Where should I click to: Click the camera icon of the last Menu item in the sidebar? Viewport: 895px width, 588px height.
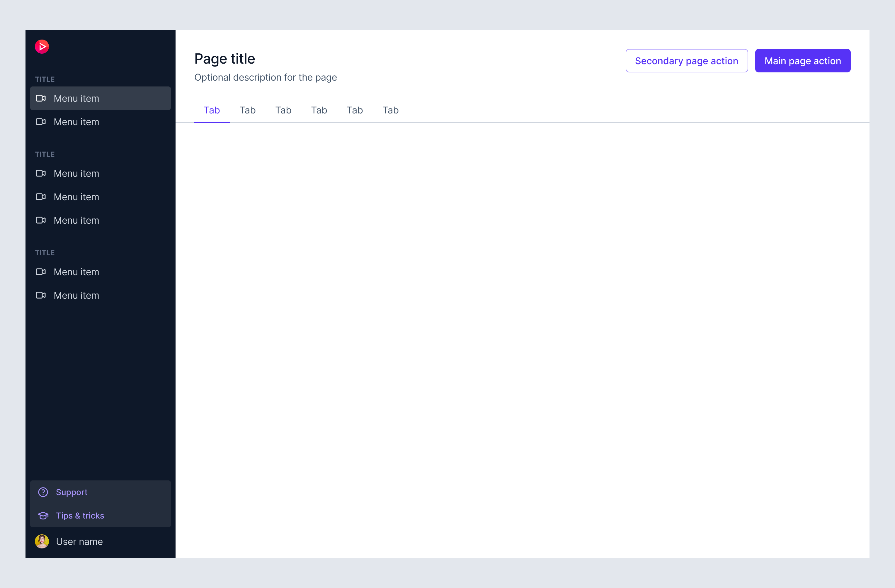pyautogui.click(x=41, y=295)
